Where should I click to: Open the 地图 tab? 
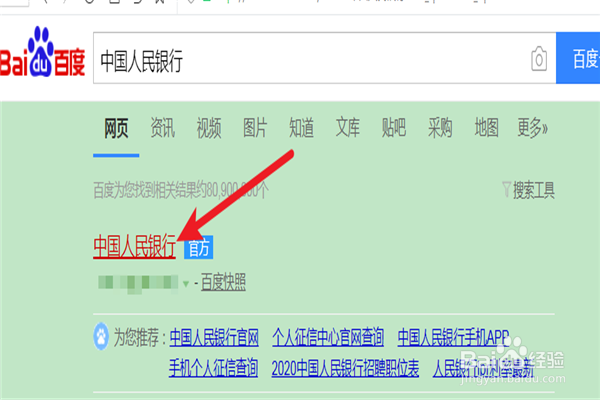(x=487, y=128)
